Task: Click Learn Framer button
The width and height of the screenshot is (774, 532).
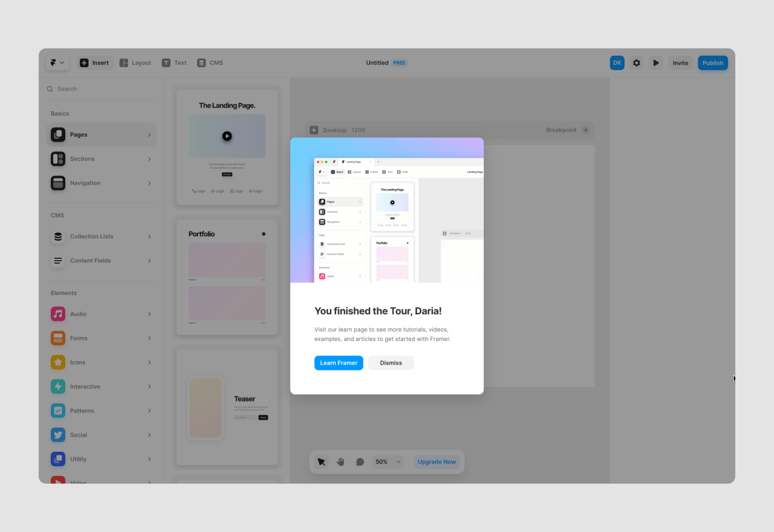Action: pos(338,363)
